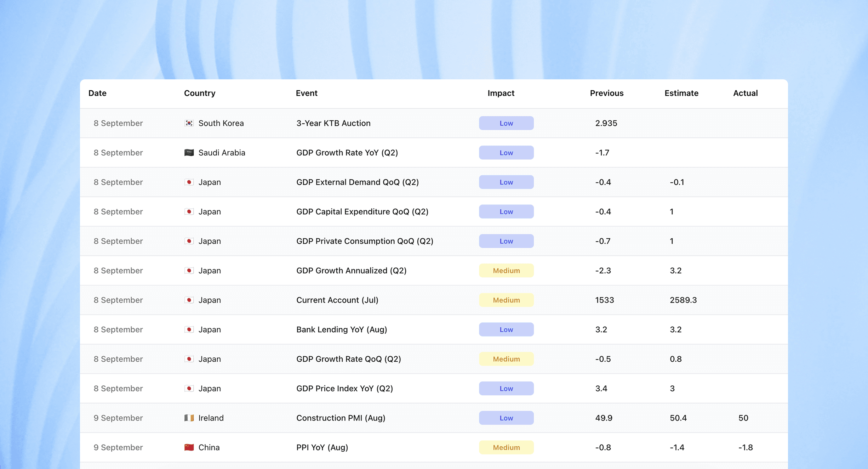Viewport: 868px width, 469px height.
Task: Sort by the Date column header
Action: [97, 93]
